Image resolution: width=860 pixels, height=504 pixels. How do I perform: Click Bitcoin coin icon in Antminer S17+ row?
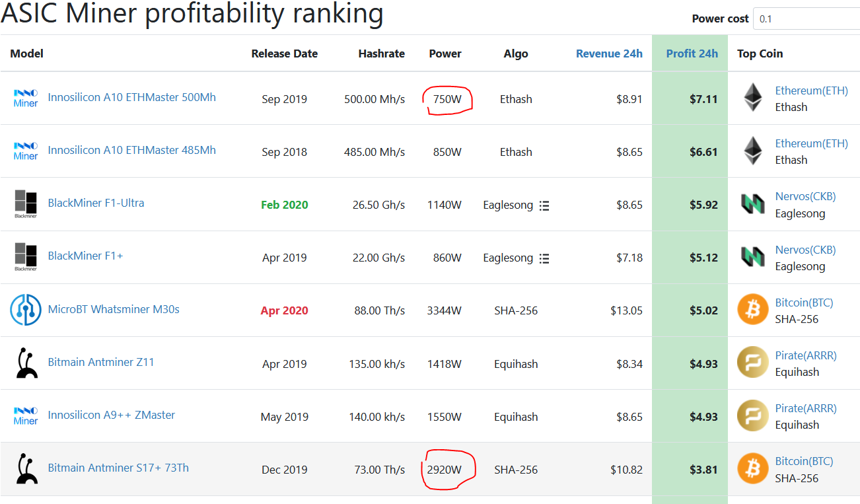click(753, 469)
